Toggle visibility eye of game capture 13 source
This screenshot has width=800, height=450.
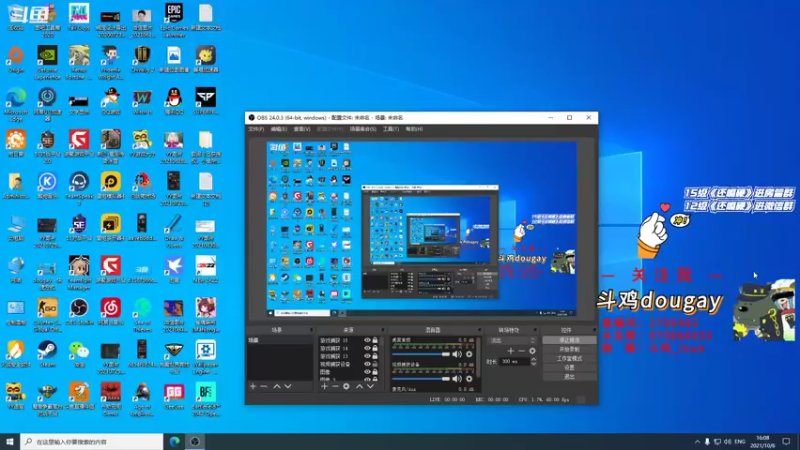coord(367,356)
